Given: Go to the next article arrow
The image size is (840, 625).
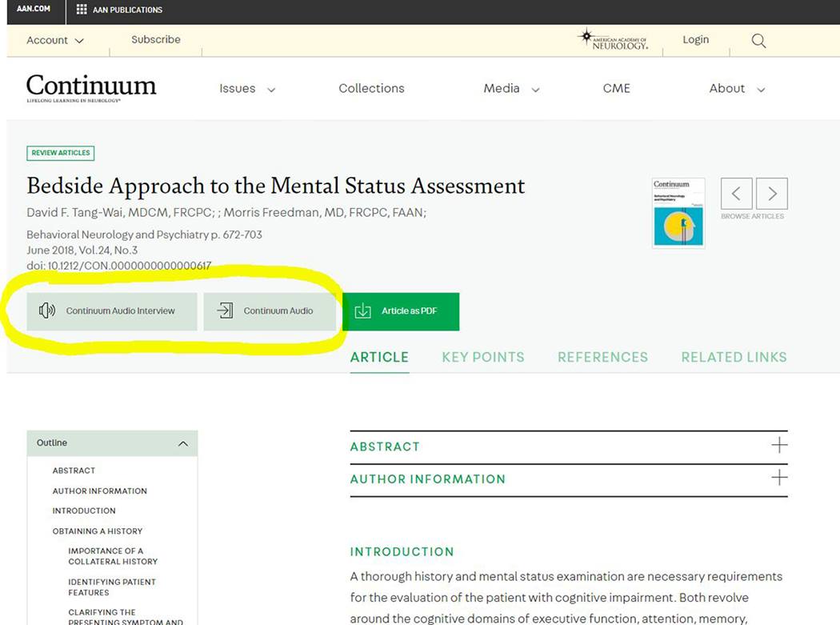Looking at the screenshot, I should tap(772, 194).
